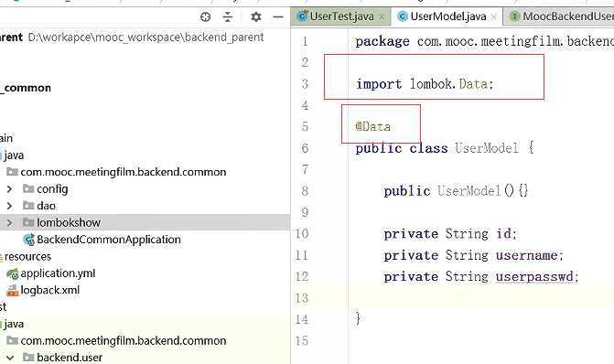Click the backend.user folder icon

click(x=28, y=357)
